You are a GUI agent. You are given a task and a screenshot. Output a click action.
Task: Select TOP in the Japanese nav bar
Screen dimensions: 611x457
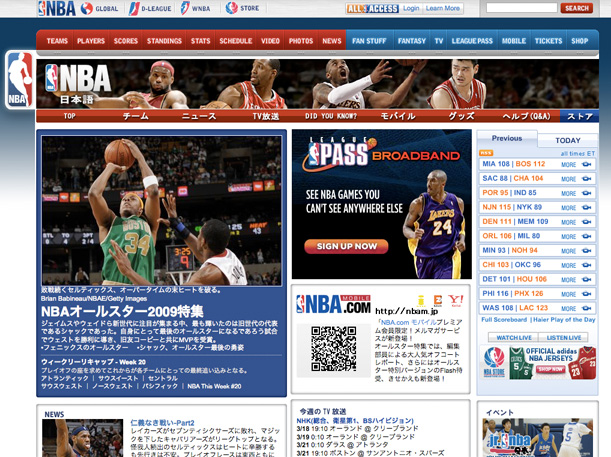point(69,116)
